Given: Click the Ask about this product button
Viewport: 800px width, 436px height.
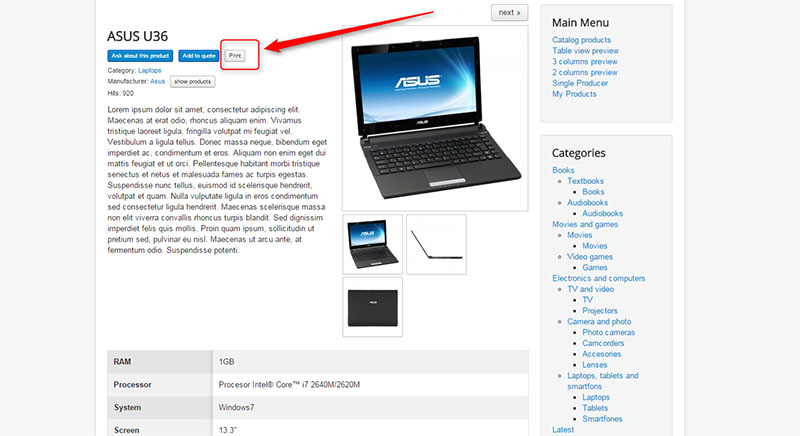Looking at the screenshot, I should coord(140,56).
